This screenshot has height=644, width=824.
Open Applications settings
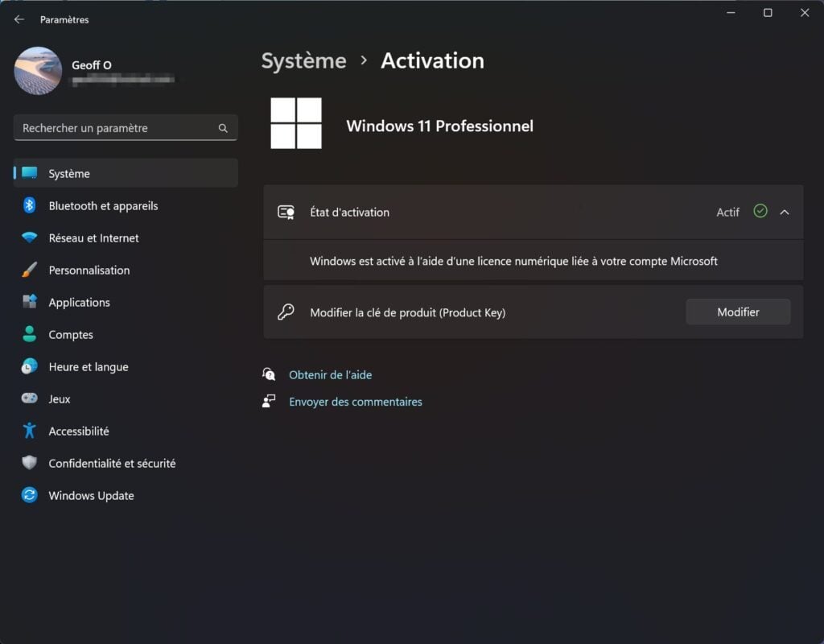(126, 302)
